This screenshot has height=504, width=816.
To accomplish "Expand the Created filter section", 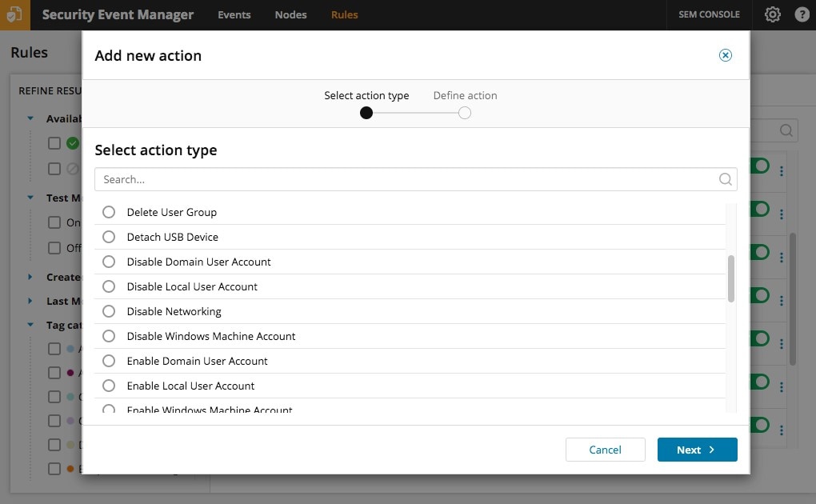I will click(x=30, y=277).
